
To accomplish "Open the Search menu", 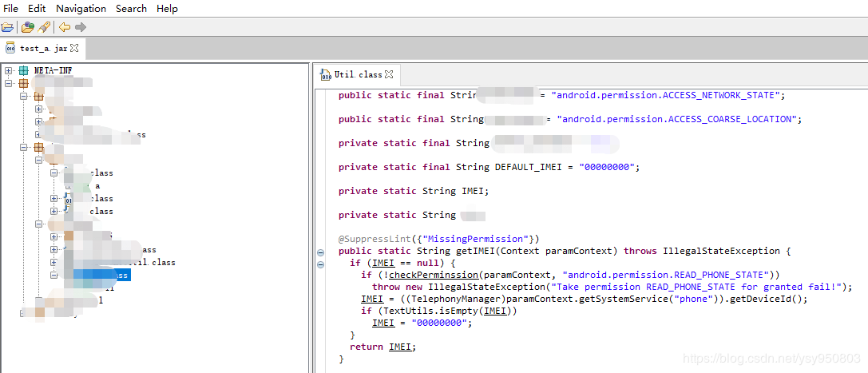I will point(131,9).
